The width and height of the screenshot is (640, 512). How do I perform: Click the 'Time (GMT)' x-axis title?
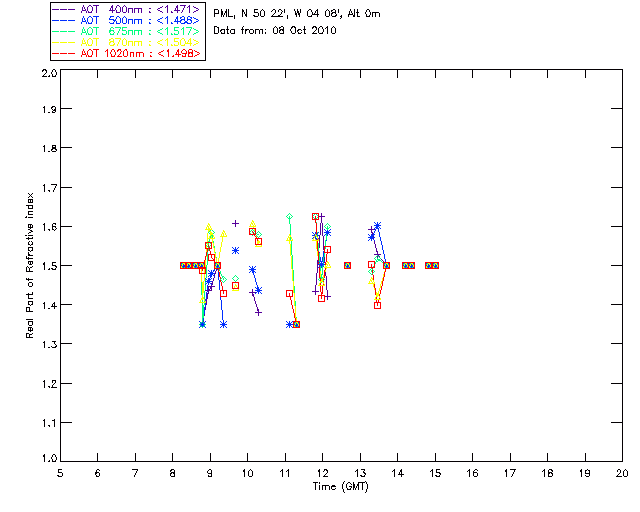tap(340, 487)
